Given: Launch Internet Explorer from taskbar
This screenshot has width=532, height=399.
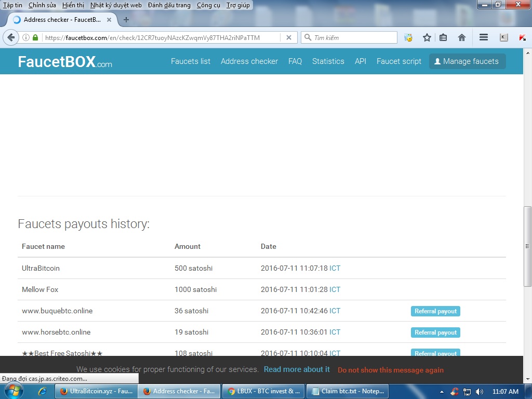Looking at the screenshot, I should 43,391.
